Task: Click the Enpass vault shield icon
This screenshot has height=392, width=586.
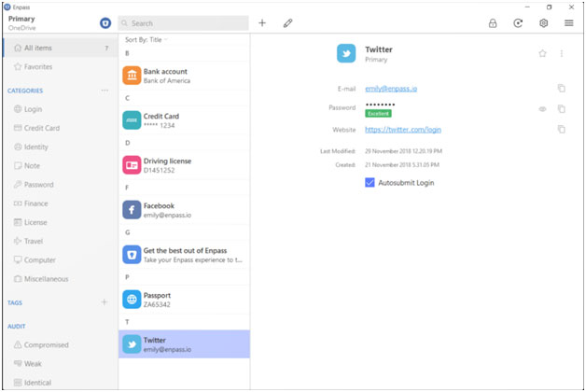Action: [105, 23]
